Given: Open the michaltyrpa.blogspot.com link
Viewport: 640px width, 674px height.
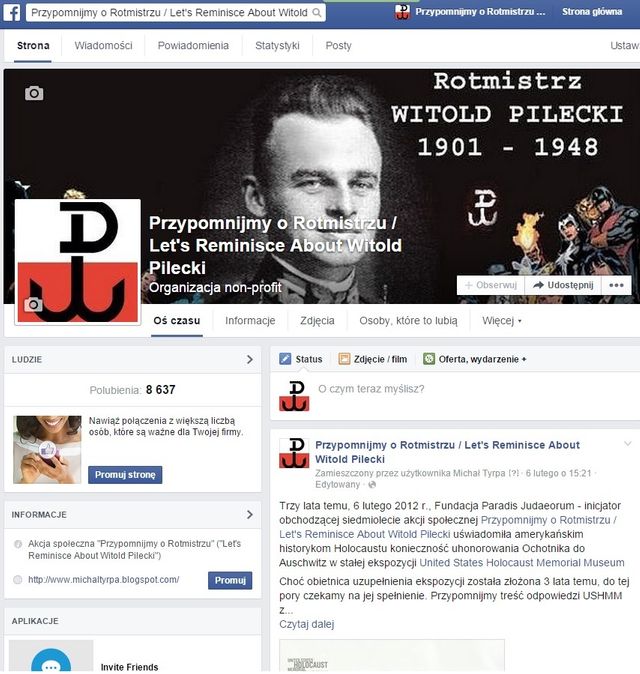Looking at the screenshot, I should coord(104,579).
